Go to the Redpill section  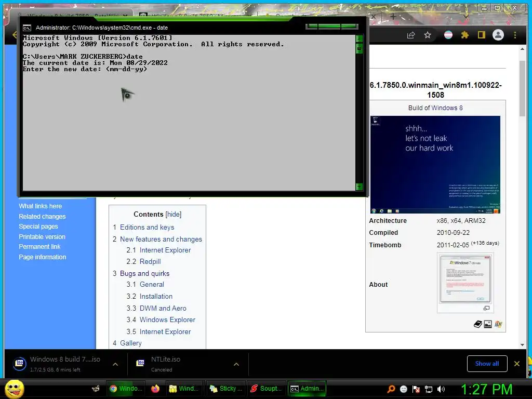click(150, 262)
